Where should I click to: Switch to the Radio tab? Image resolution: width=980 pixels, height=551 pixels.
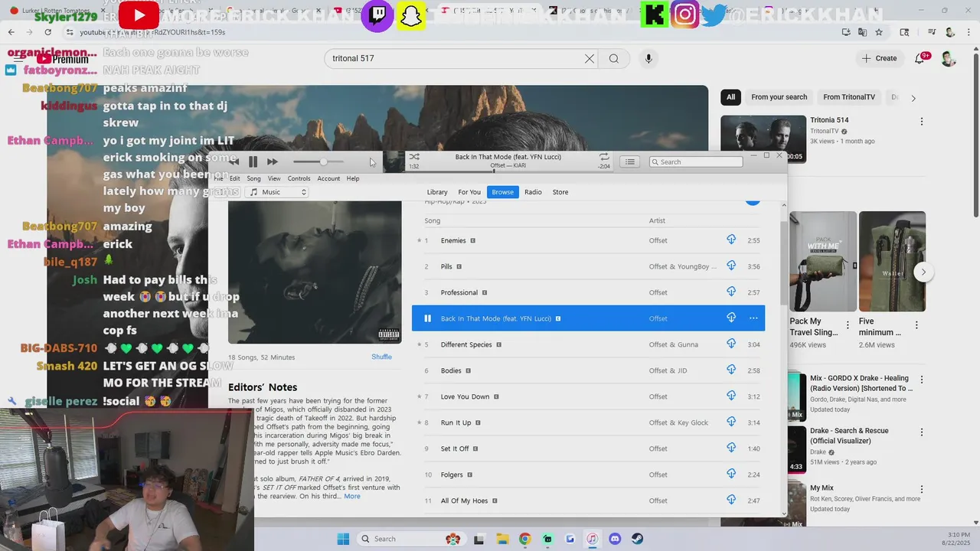coord(533,192)
